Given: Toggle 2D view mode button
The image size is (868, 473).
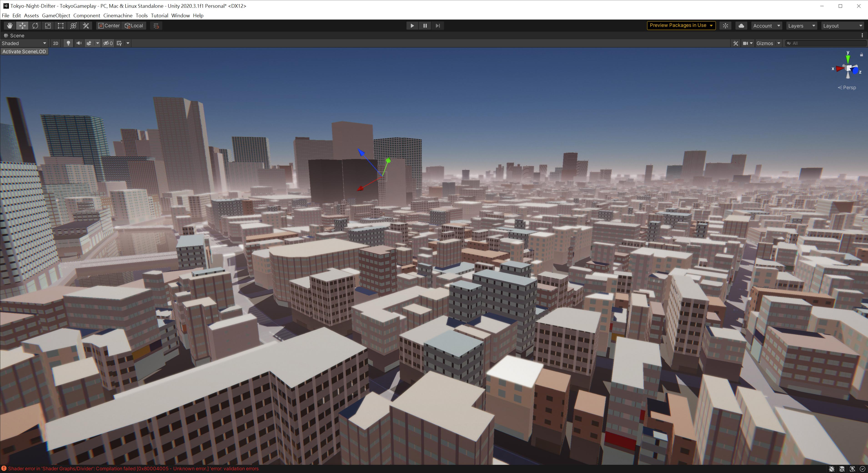Looking at the screenshot, I should pos(56,43).
